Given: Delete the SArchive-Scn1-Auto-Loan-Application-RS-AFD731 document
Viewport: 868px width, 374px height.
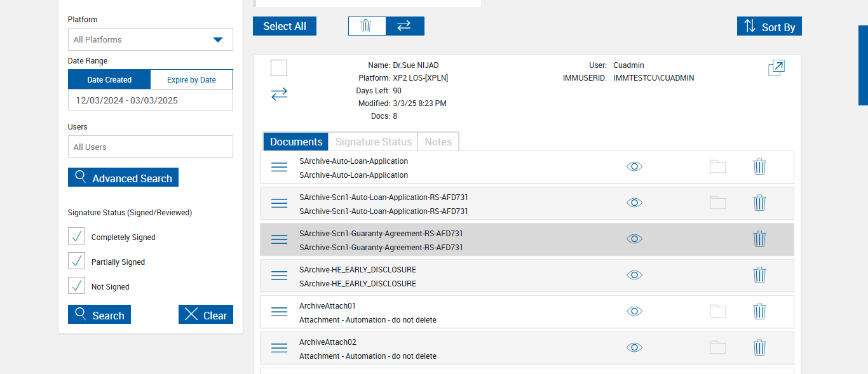Looking at the screenshot, I should [759, 203].
